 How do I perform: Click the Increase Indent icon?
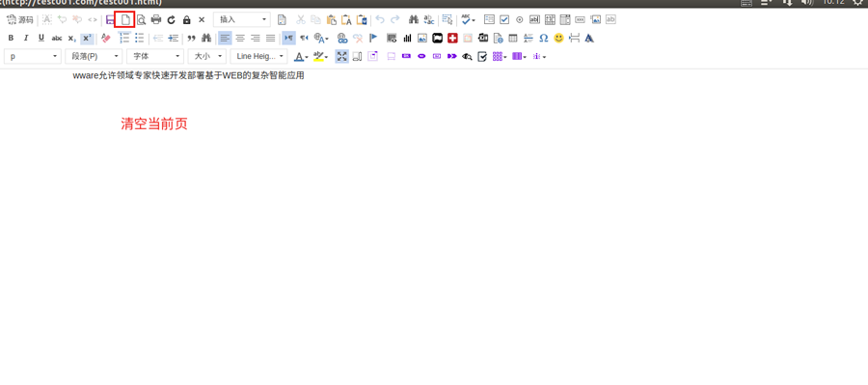click(x=174, y=39)
